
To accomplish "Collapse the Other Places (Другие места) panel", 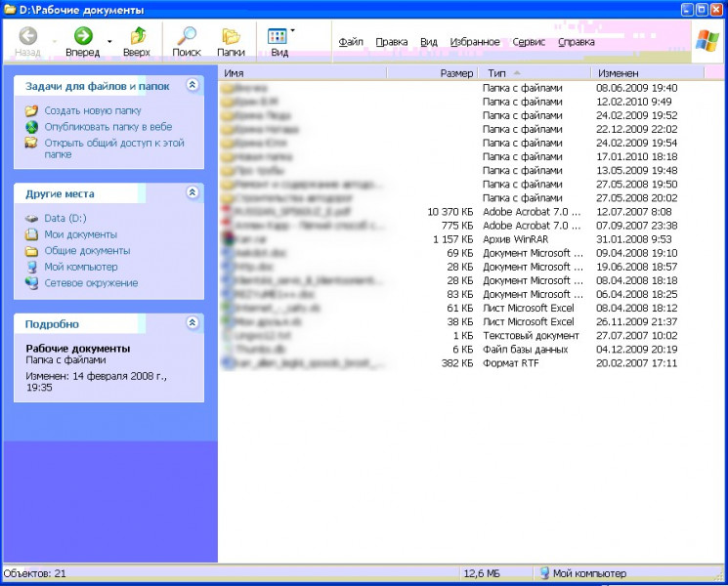I will [x=193, y=193].
